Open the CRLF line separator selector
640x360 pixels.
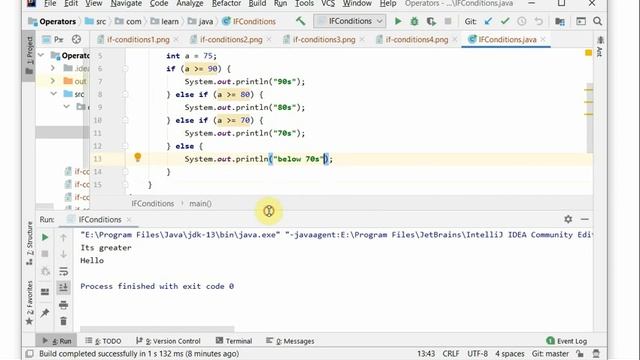(451, 353)
